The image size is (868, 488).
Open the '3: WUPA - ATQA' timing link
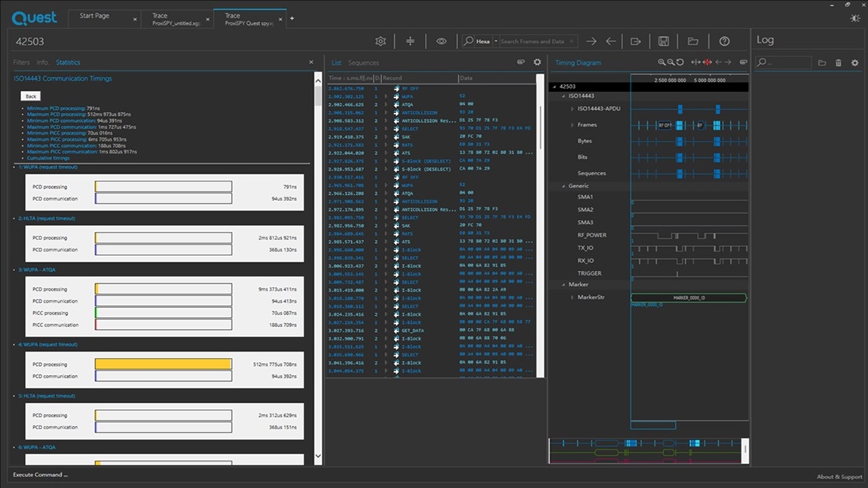pos(37,270)
